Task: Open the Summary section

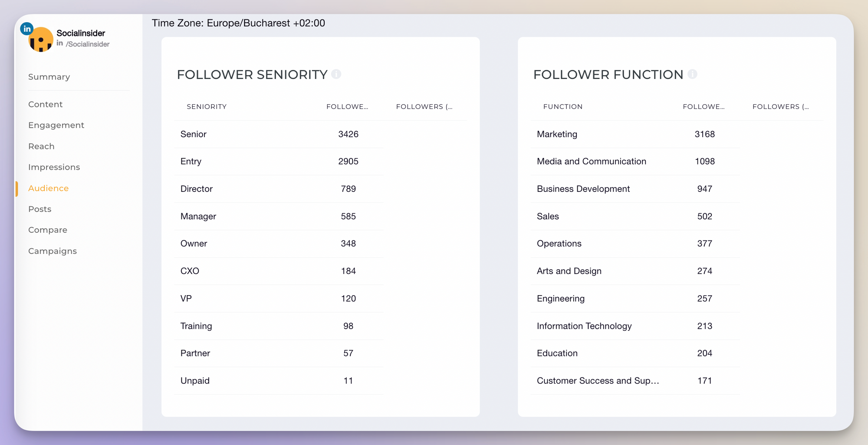Action: pyautogui.click(x=49, y=77)
